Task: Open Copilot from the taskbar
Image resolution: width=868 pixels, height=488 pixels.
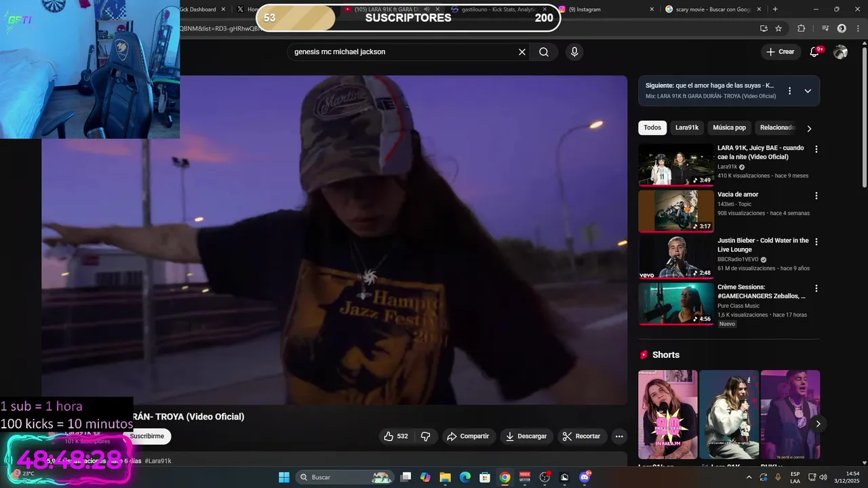Action: click(x=425, y=477)
